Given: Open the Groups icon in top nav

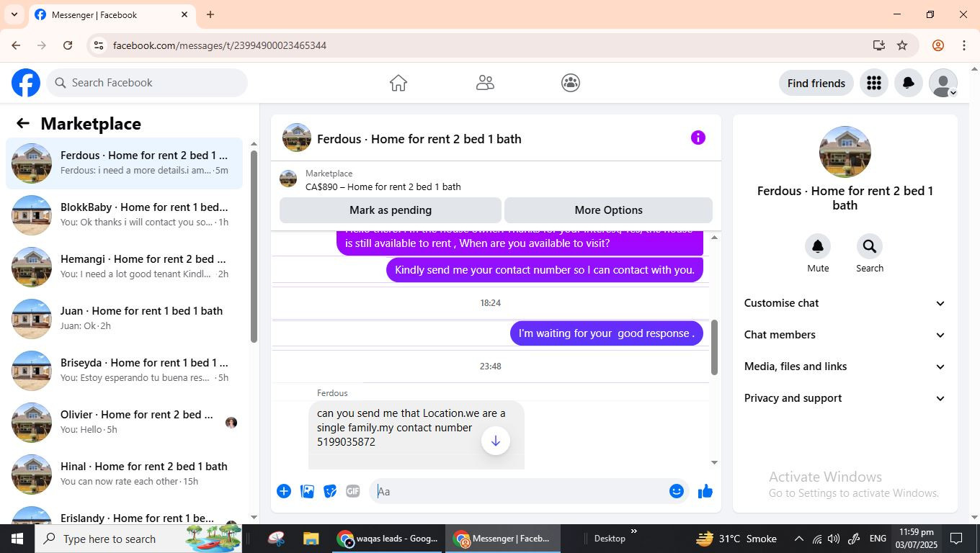Looking at the screenshot, I should (571, 83).
